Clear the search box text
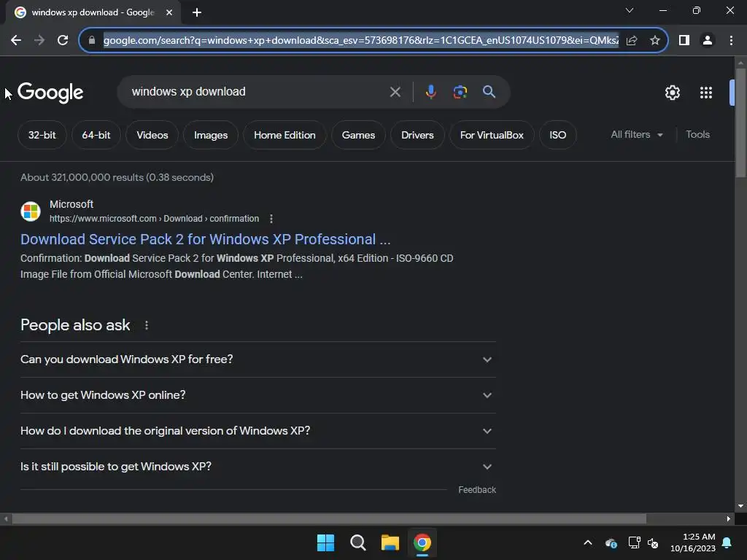This screenshot has height=560, width=747. [395, 92]
